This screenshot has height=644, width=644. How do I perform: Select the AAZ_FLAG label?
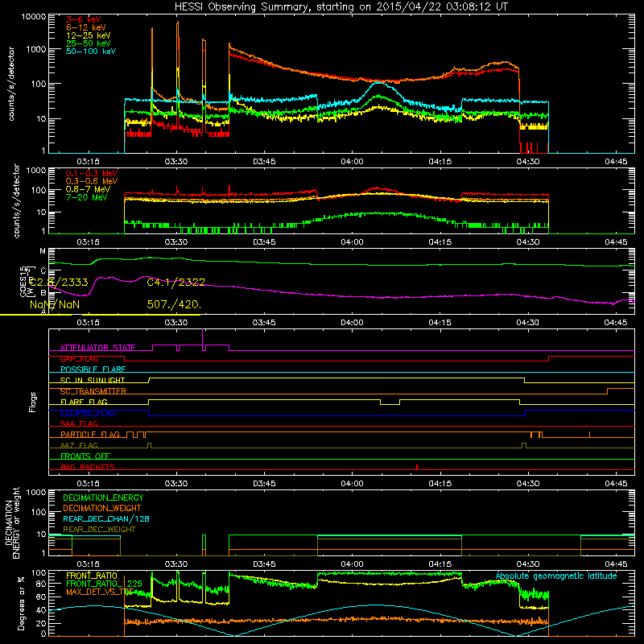(x=79, y=445)
